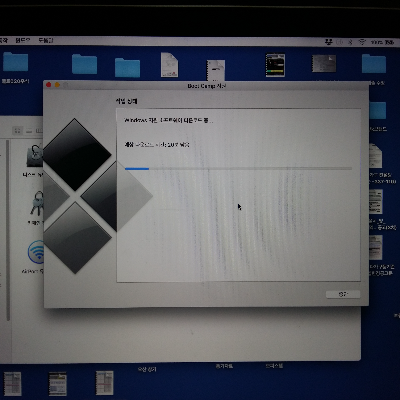Screen dimensions: 400x400
Task: Select the second folder in the top desktop row
Action: (84, 64)
